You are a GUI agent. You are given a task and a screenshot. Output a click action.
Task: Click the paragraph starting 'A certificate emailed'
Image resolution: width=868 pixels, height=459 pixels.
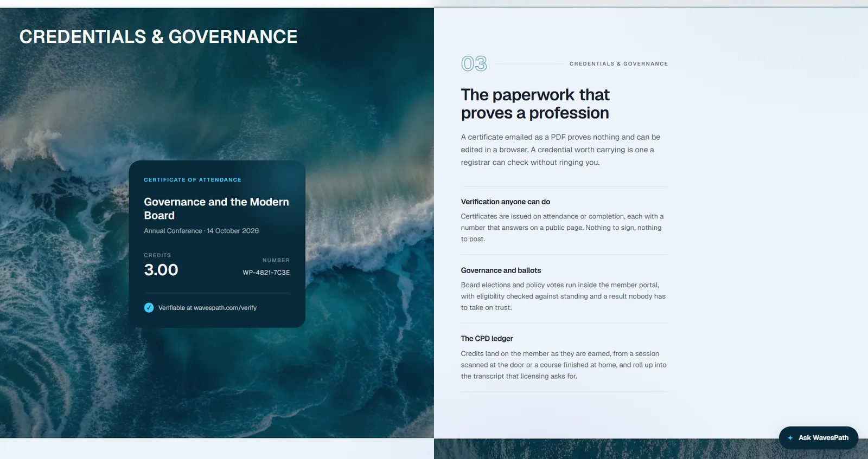561,150
